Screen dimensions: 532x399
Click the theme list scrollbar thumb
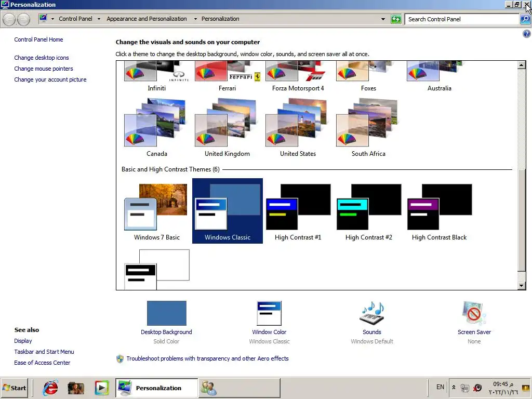click(522, 220)
